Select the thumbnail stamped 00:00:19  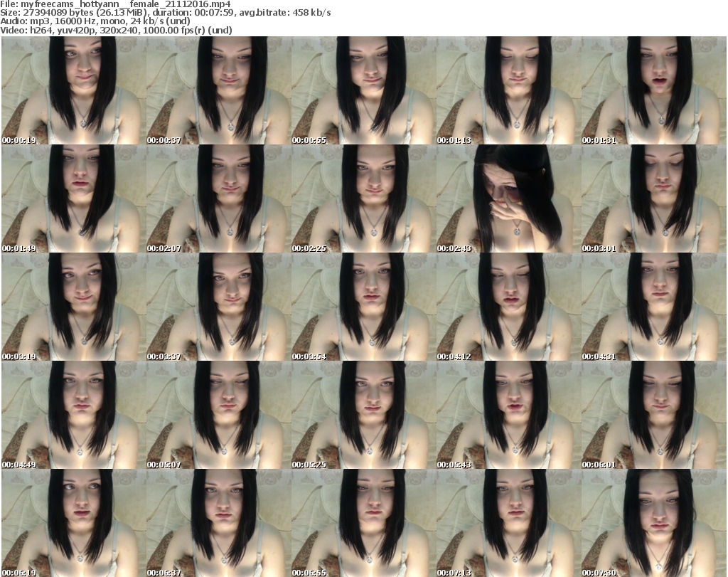tap(74, 90)
